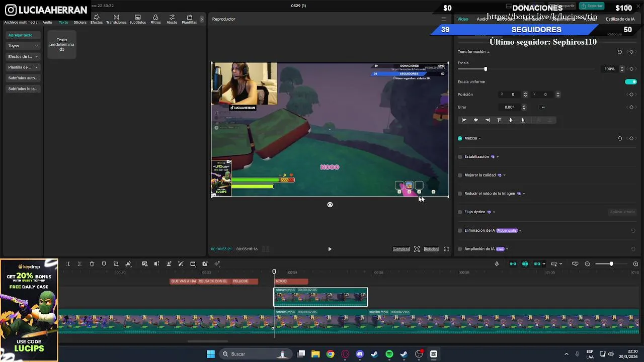This screenshot has width=644, height=362.
Task: Open Subtítulos locales option
Action: click(x=23, y=89)
